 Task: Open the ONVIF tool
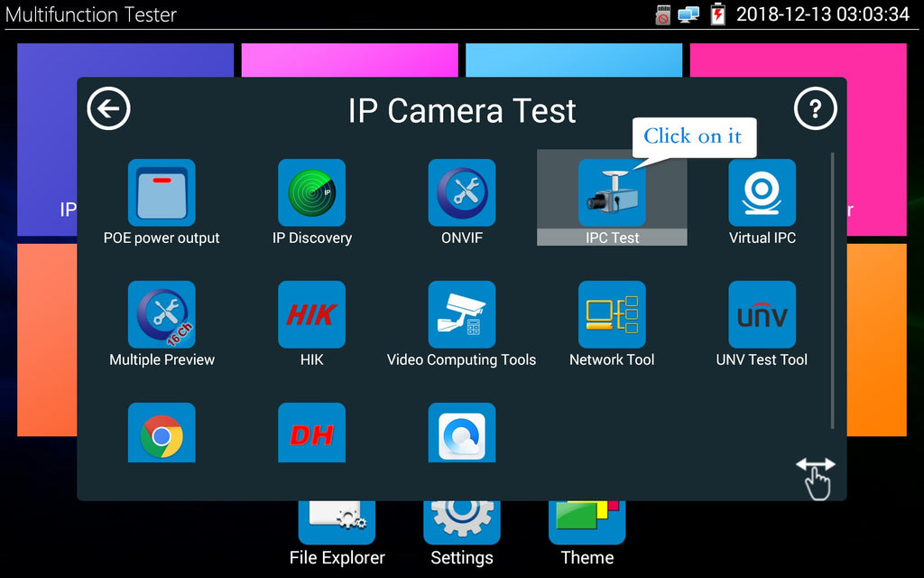point(461,193)
